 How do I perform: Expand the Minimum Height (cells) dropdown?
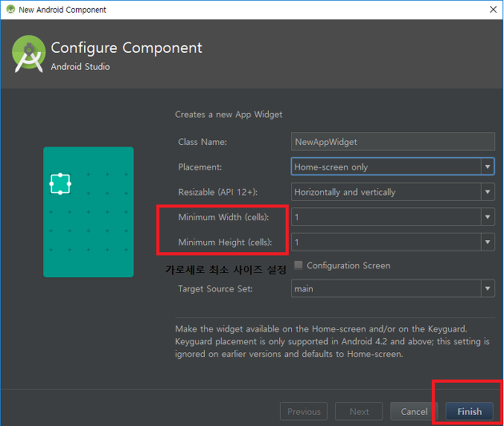393,242
